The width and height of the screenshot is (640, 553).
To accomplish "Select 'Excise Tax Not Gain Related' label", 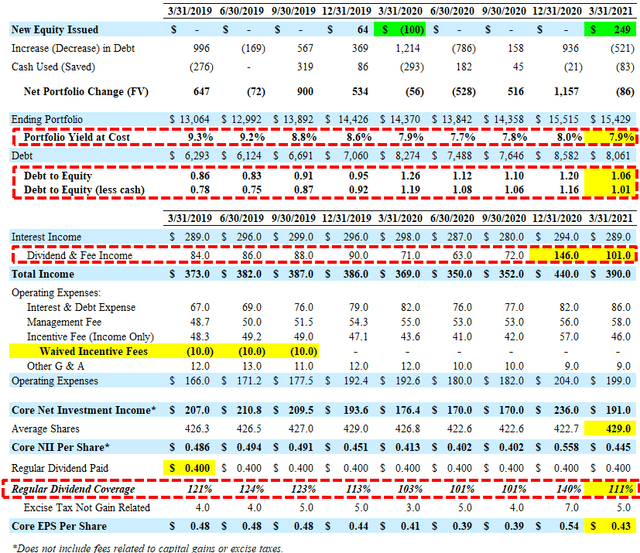I will click(87, 508).
